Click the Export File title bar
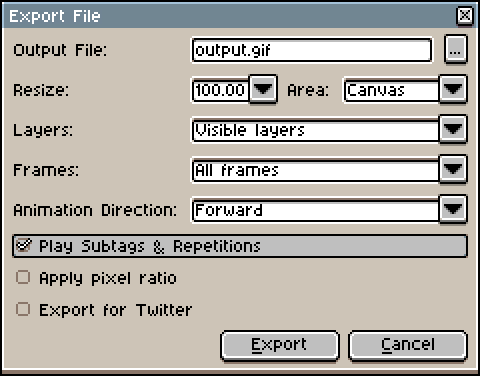 click(x=230, y=15)
